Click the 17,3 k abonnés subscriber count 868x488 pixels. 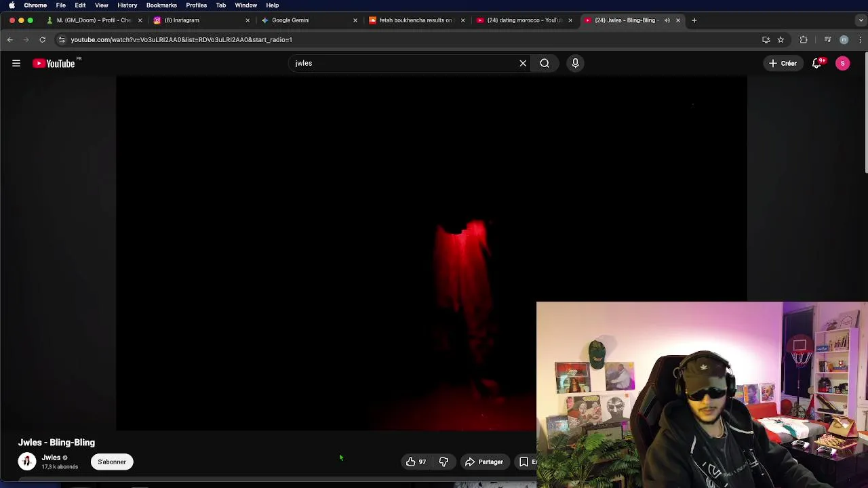click(60, 467)
